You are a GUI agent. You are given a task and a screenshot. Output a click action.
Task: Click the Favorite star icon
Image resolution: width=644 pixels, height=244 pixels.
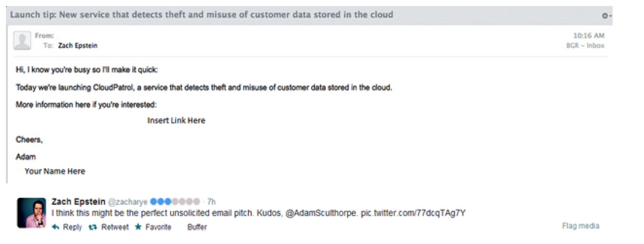[x=138, y=227]
